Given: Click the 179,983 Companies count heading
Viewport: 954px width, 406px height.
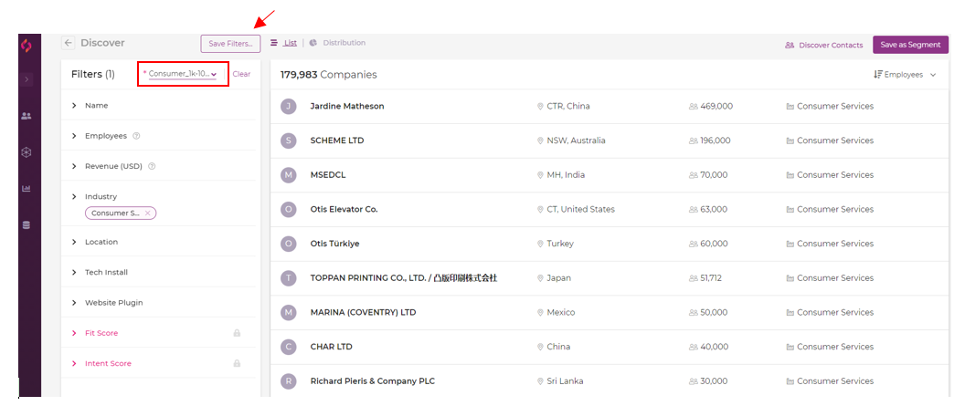Looking at the screenshot, I should tap(329, 75).
